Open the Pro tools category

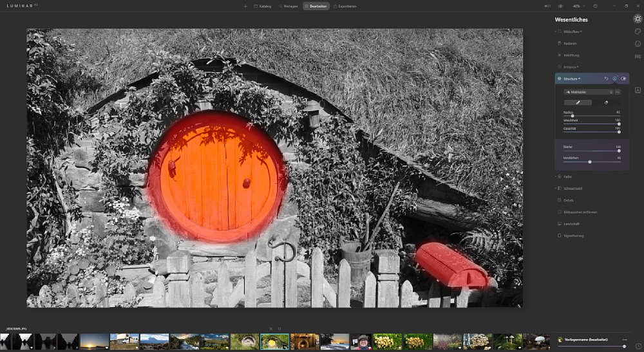coord(638,56)
